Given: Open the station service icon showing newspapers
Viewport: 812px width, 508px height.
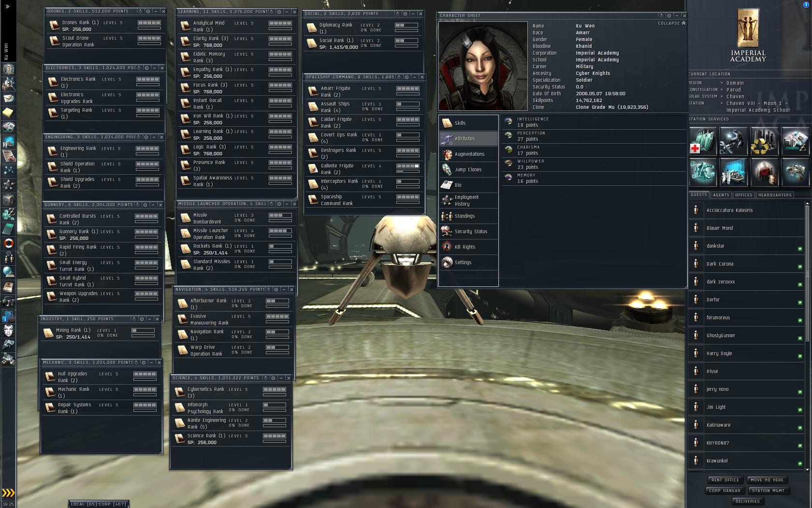Looking at the screenshot, I should click(x=795, y=140).
